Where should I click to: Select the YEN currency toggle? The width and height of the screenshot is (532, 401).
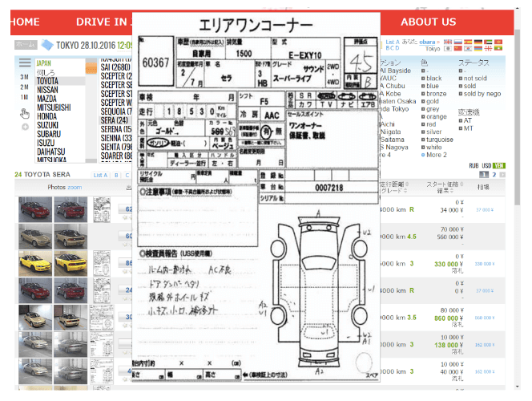(x=498, y=166)
